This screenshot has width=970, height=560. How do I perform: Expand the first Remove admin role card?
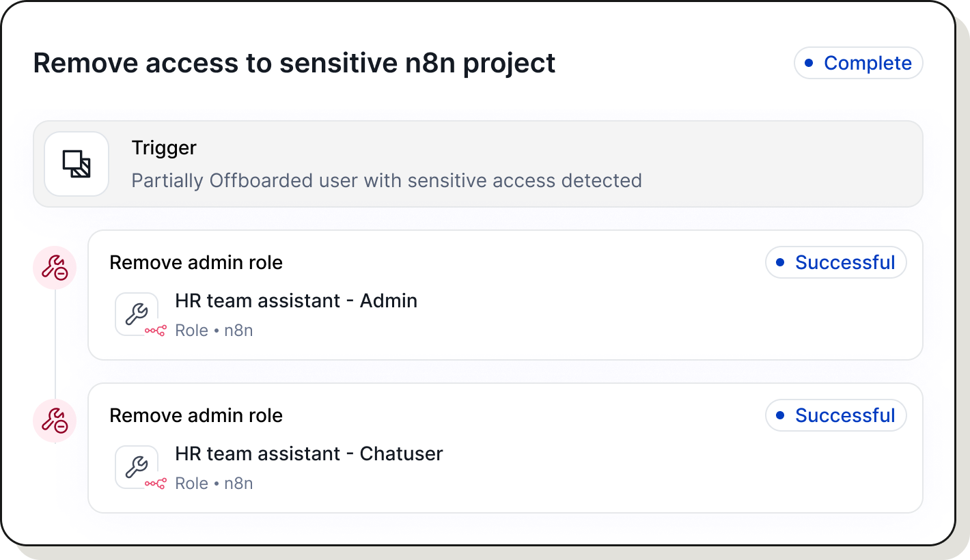[x=505, y=295]
